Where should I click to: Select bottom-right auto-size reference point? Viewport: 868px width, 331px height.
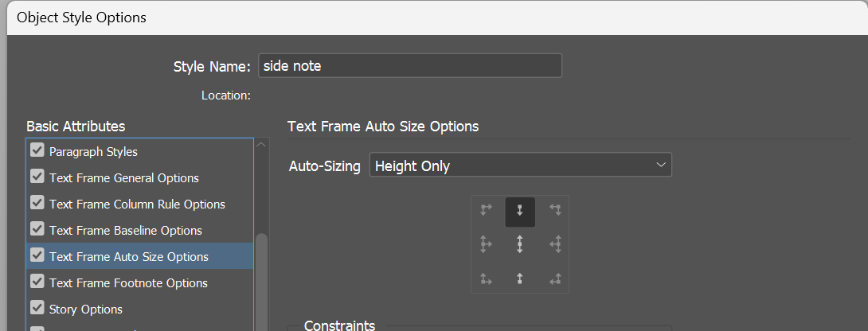[555, 278]
